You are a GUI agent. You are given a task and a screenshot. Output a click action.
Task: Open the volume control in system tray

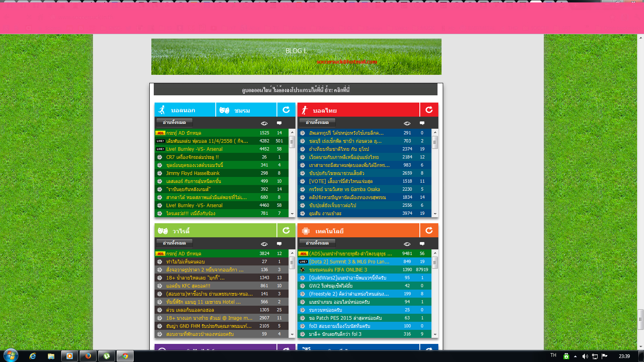coord(585,356)
